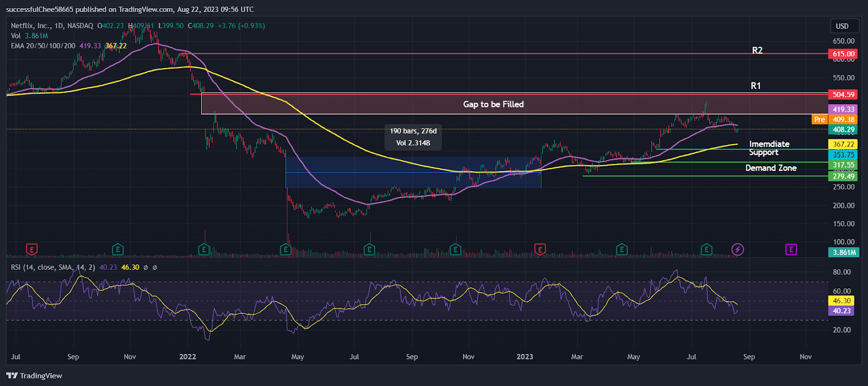The width and height of the screenshot is (868, 386).
Task: Click the green earnings marker at January 2022
Action: [x=204, y=250]
